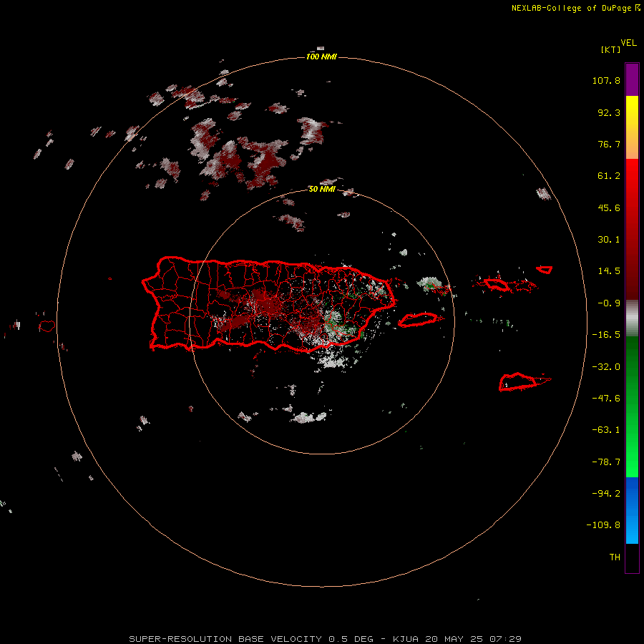This screenshot has height=644, width=644.
Task: Click the 14.5 velocity scale value
Action: pyautogui.click(x=609, y=271)
